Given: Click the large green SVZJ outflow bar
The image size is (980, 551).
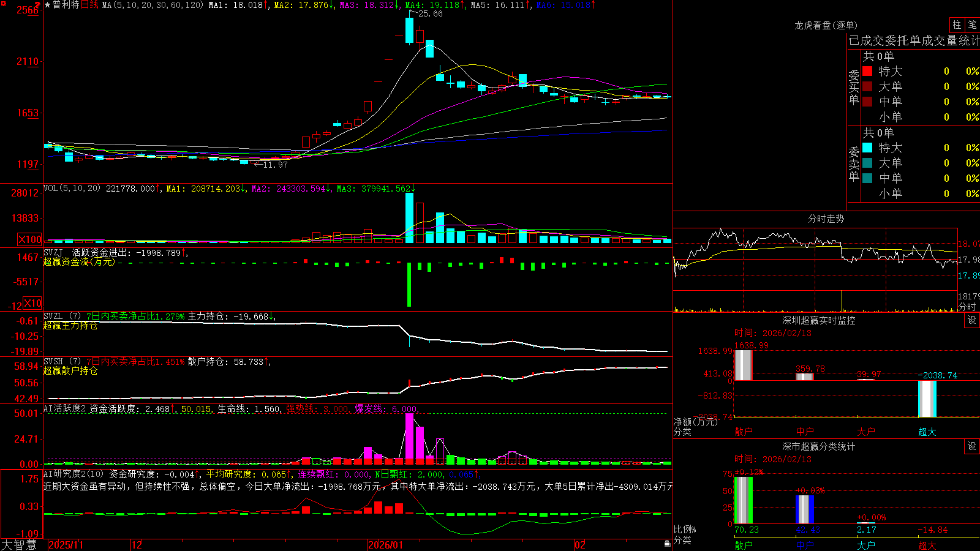Looking at the screenshot, I should pyautogui.click(x=409, y=285).
